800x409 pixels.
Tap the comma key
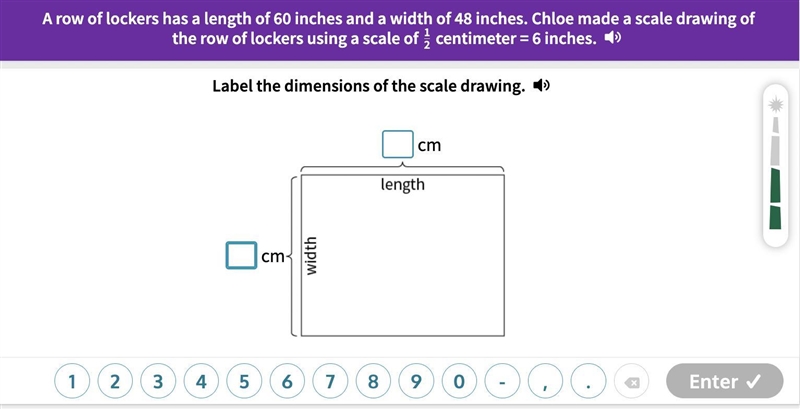pyautogui.click(x=545, y=381)
